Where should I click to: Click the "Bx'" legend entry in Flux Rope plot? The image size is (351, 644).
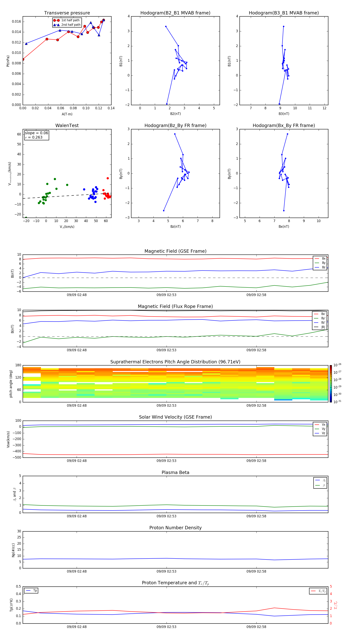pos(320,314)
